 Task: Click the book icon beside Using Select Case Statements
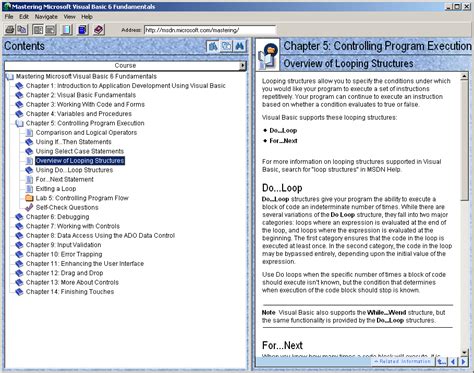click(x=29, y=151)
